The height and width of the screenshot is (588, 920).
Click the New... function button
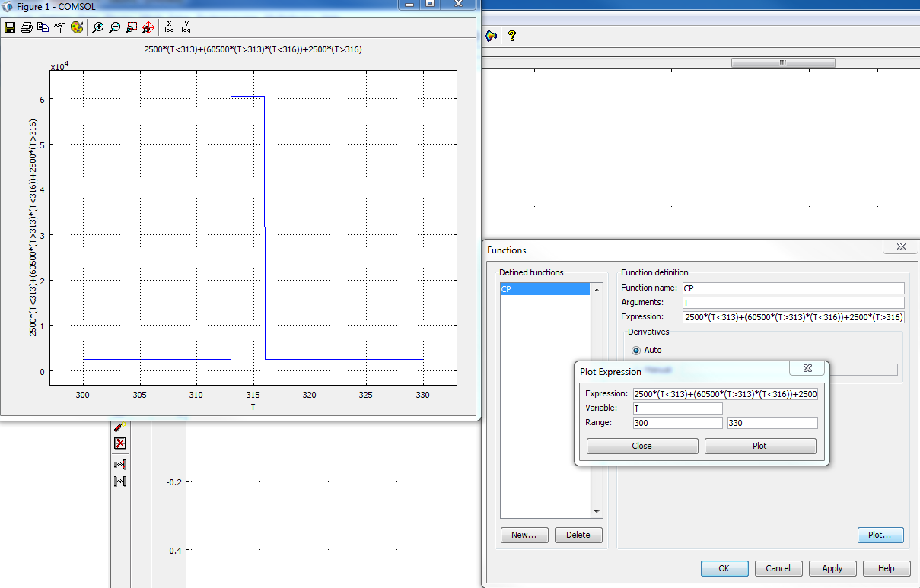click(524, 535)
